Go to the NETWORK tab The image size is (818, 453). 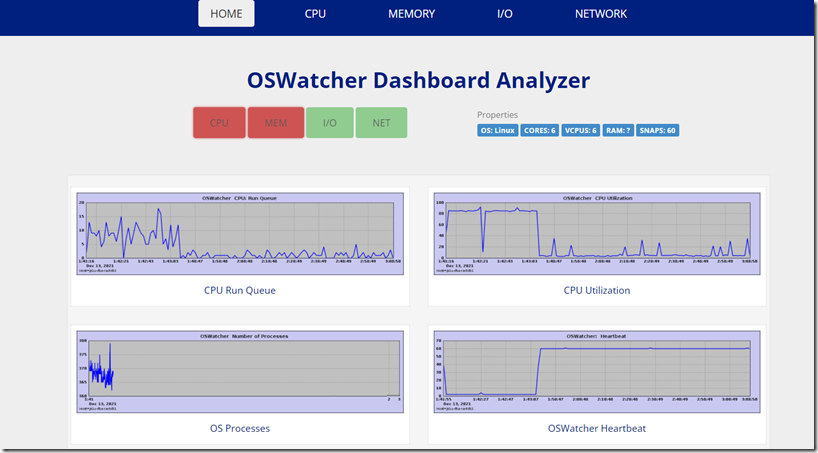(x=601, y=14)
